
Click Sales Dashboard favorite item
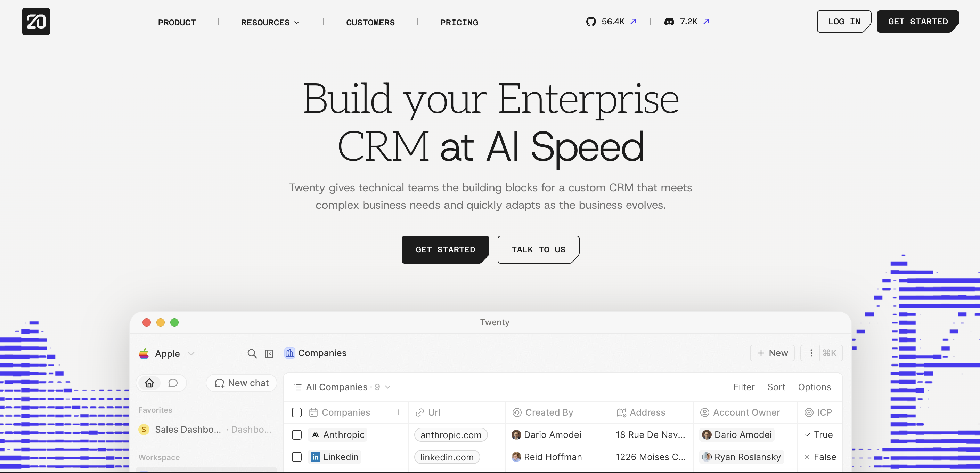[x=205, y=429]
